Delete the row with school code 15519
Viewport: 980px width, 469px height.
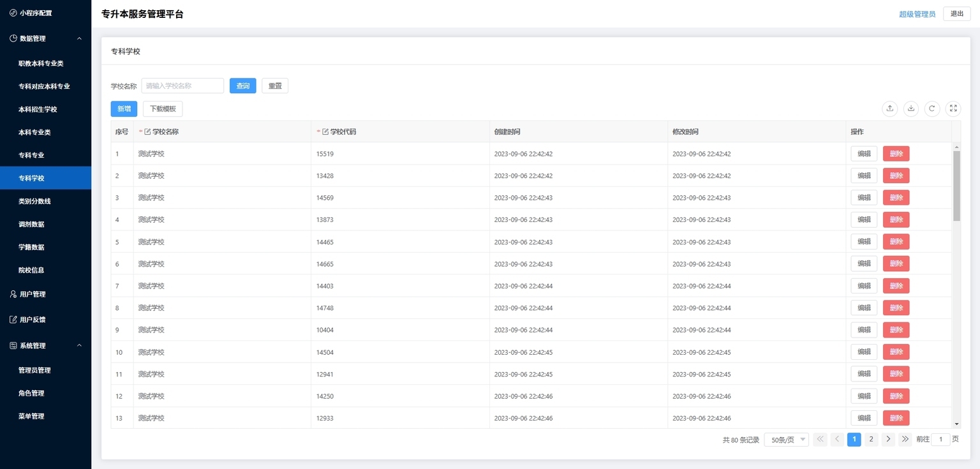point(896,154)
